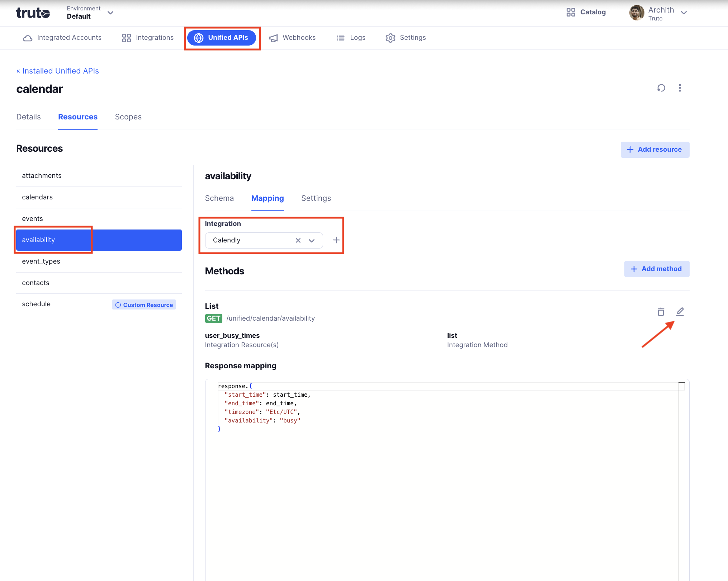Select the contacts resource
The width and height of the screenshot is (728, 581).
coord(36,283)
